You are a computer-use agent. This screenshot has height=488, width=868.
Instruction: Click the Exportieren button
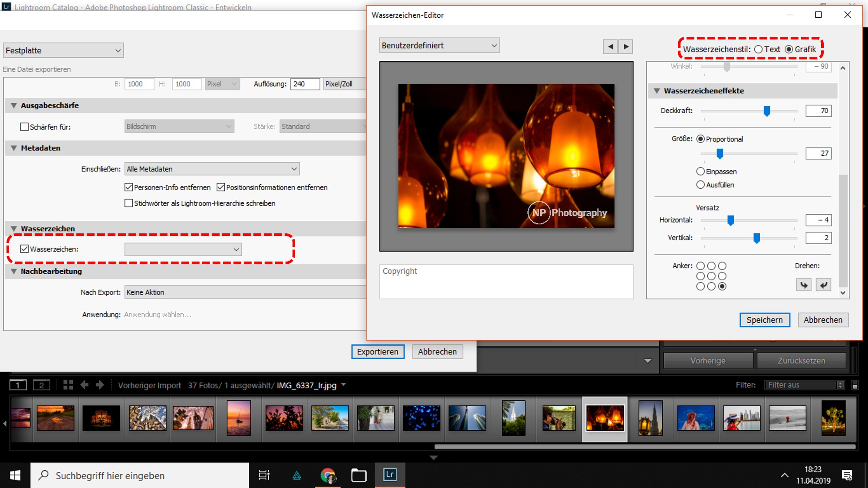tap(378, 352)
